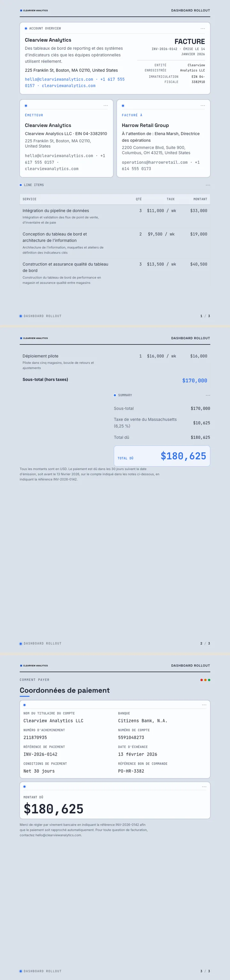The height and width of the screenshot is (980, 230).
Task: Open the dashes menu on Account Overview card
Action: 203,28
